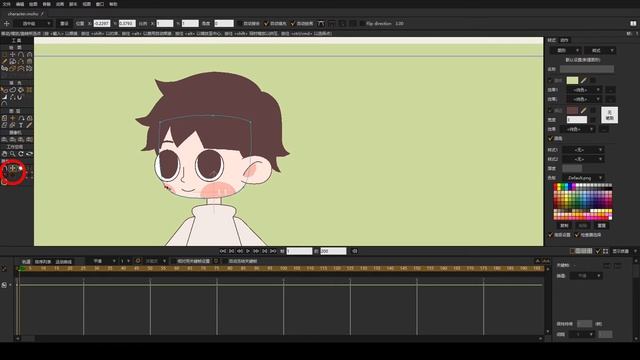The image size is (640, 360).
Task: Select the magnet-shaped tool in Fill section
Action: (20, 97)
